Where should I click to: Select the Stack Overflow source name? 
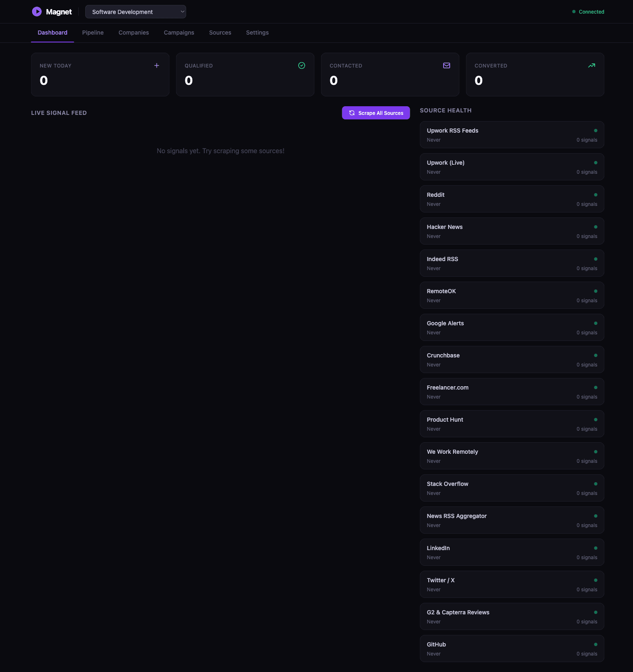pyautogui.click(x=447, y=484)
